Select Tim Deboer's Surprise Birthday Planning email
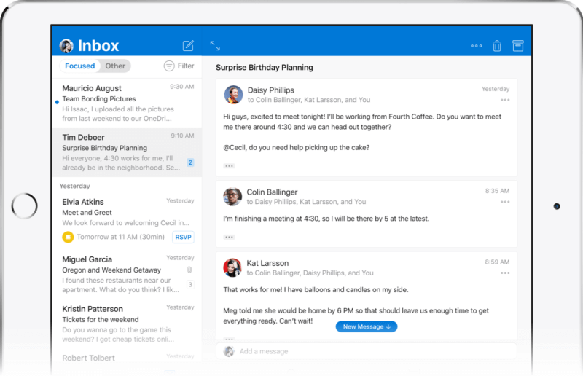The image size is (583, 392). coord(127,152)
